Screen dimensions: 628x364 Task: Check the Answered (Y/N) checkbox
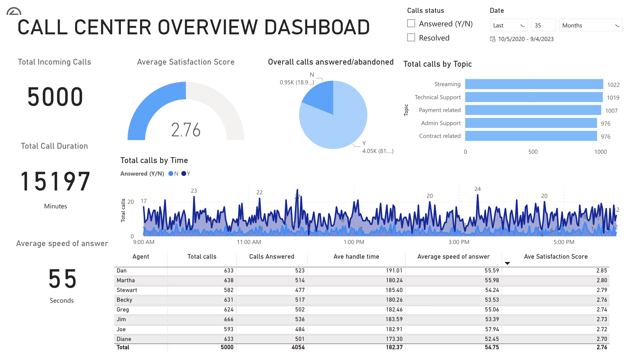(411, 24)
